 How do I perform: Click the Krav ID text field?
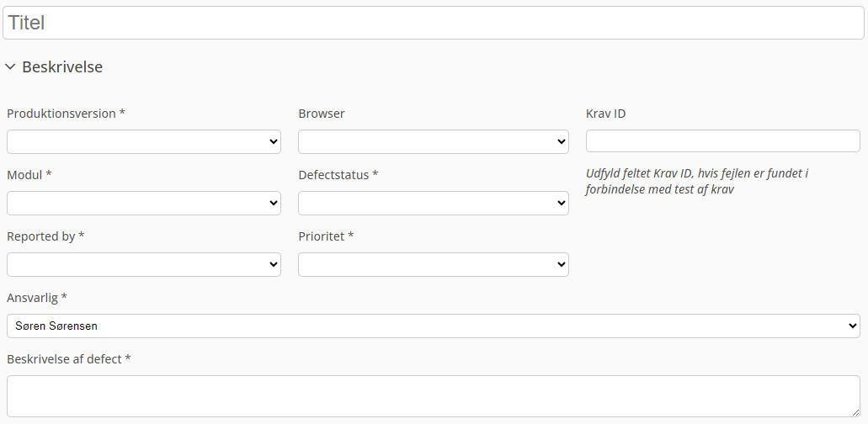[x=723, y=141]
